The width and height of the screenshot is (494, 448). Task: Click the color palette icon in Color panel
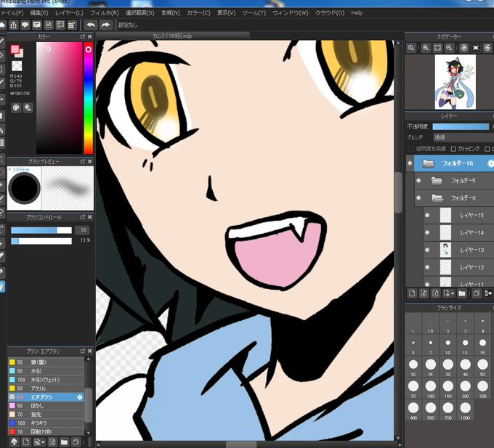click(x=16, y=107)
